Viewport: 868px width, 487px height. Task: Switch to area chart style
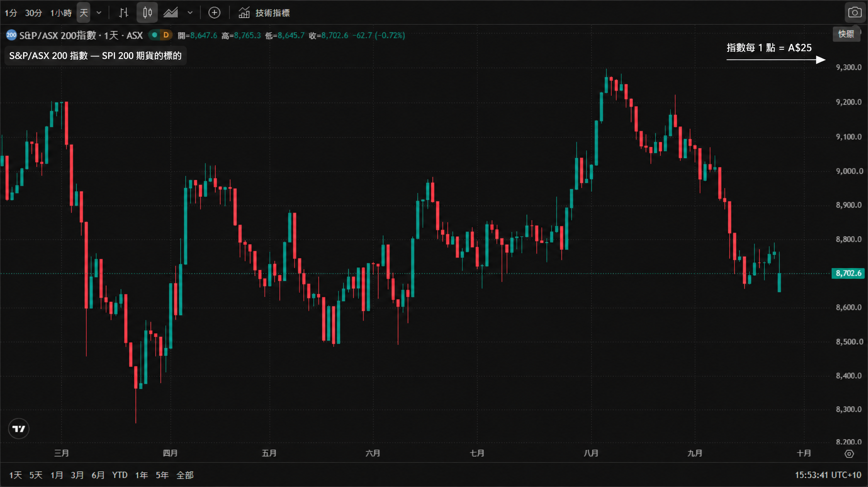click(x=171, y=13)
